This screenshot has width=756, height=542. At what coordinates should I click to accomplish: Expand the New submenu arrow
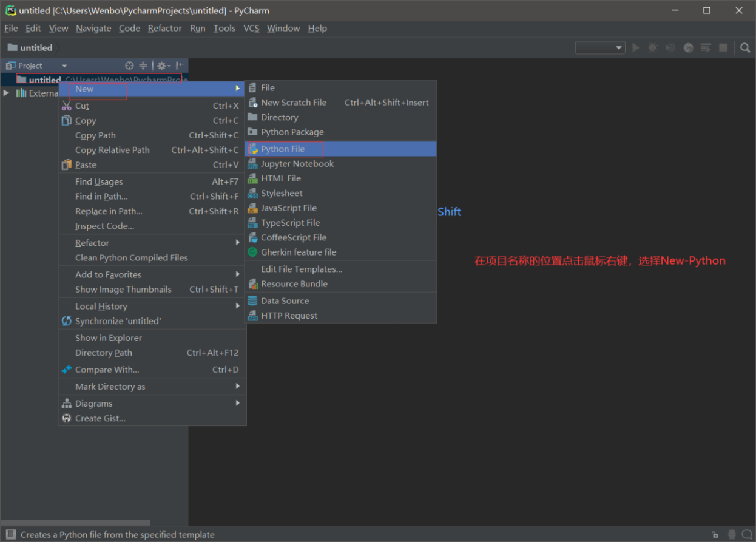pos(237,89)
